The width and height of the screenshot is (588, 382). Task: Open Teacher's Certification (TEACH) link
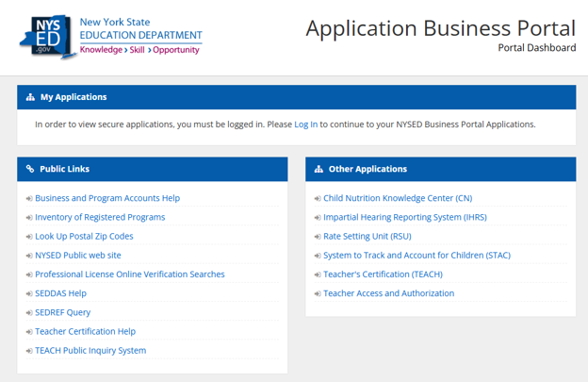click(383, 274)
